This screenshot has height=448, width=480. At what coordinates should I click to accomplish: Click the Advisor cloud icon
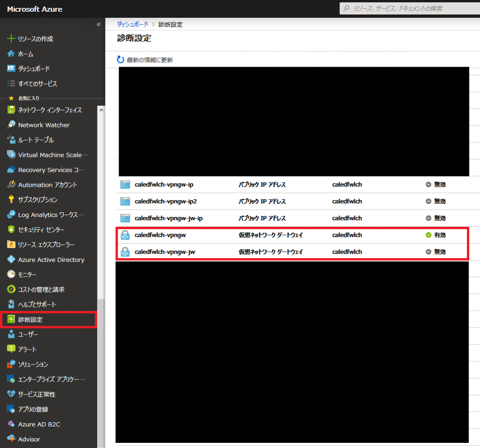(11, 439)
